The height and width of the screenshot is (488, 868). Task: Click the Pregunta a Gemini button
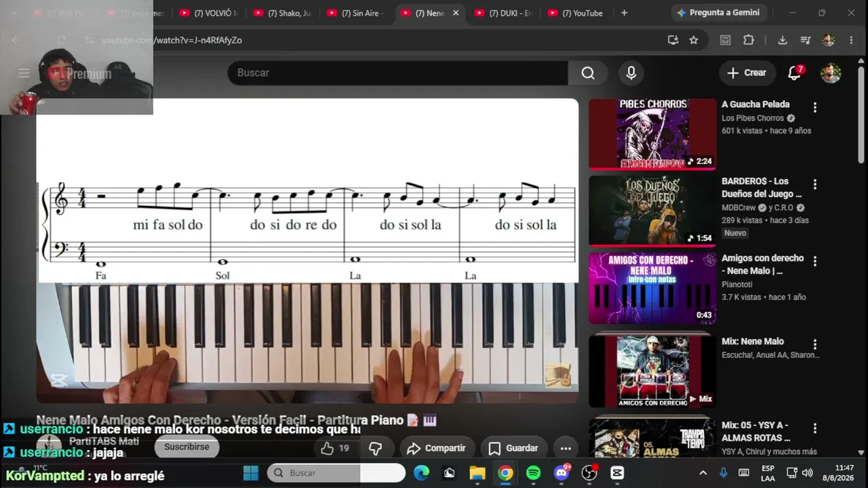(719, 13)
